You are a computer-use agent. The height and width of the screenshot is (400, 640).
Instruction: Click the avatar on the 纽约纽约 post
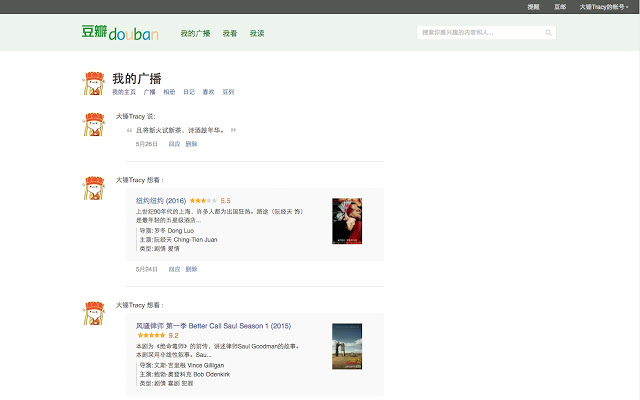point(94,188)
